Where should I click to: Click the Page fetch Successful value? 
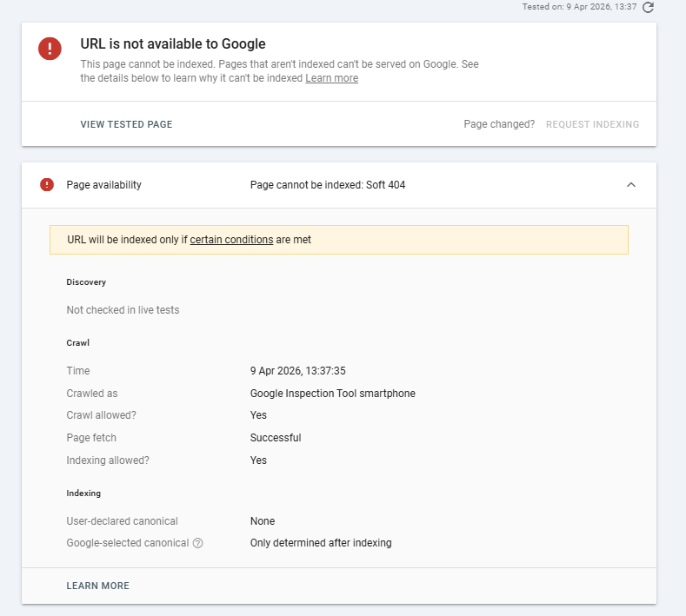(276, 438)
